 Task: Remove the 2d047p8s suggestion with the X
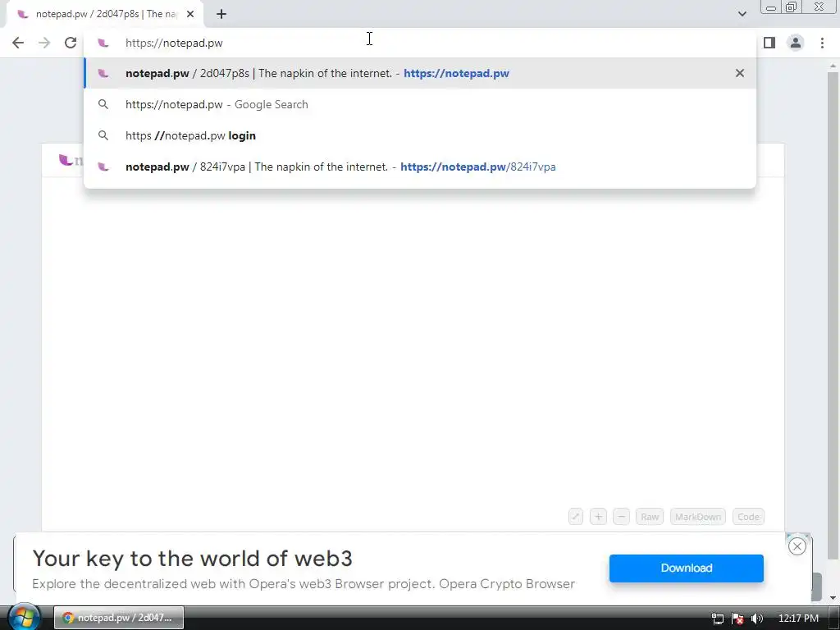739,73
